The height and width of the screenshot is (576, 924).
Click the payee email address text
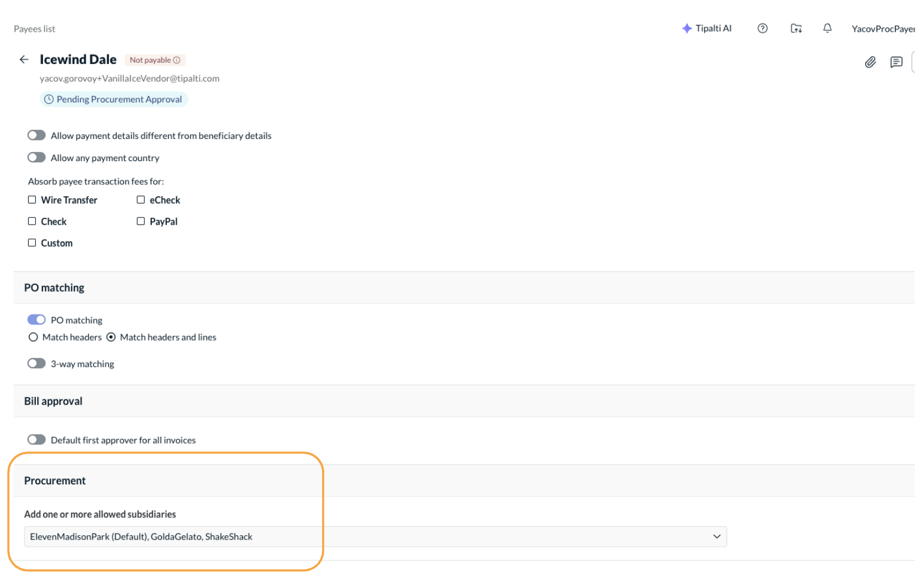(x=130, y=78)
